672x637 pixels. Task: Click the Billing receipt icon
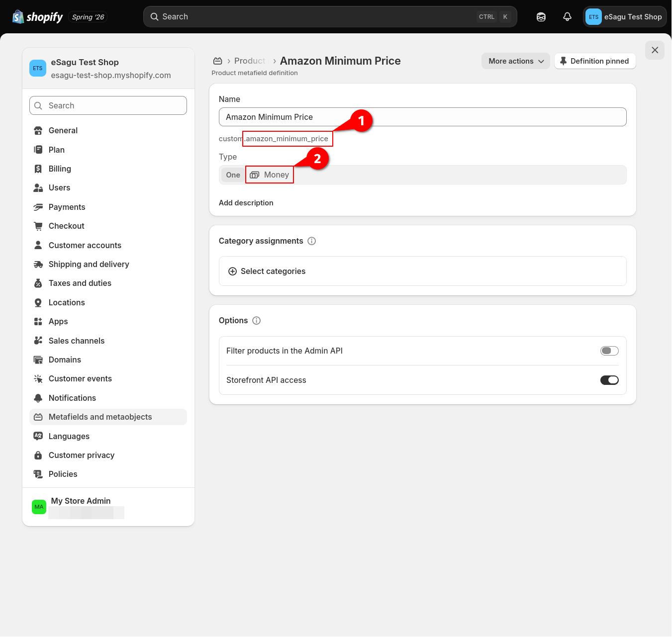38,169
